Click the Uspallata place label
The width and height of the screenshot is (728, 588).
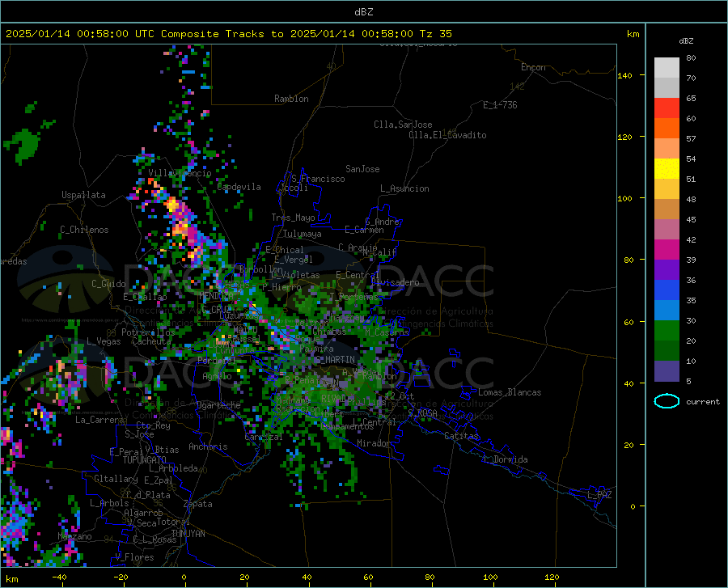tap(83, 195)
